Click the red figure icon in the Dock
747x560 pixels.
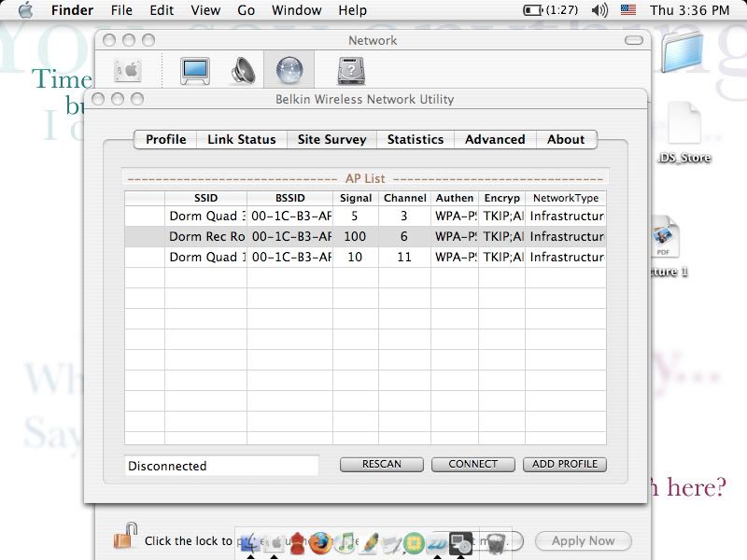[298, 543]
